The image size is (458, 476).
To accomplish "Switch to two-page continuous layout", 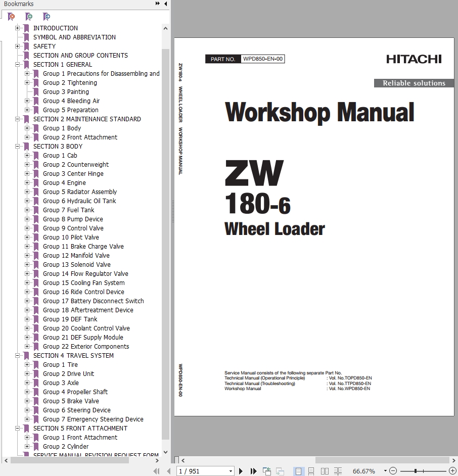I will pyautogui.click(x=338, y=471).
